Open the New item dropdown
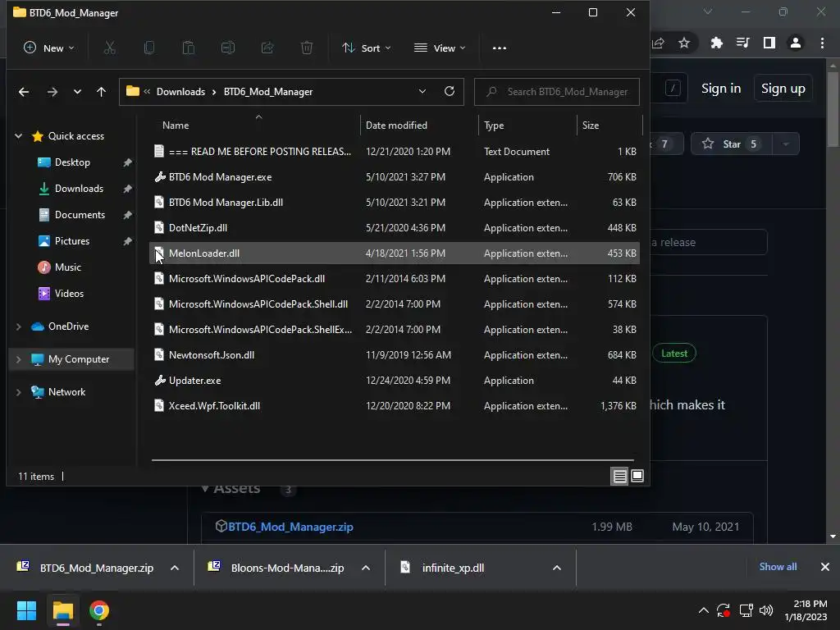The height and width of the screenshot is (630, 840). 48,48
